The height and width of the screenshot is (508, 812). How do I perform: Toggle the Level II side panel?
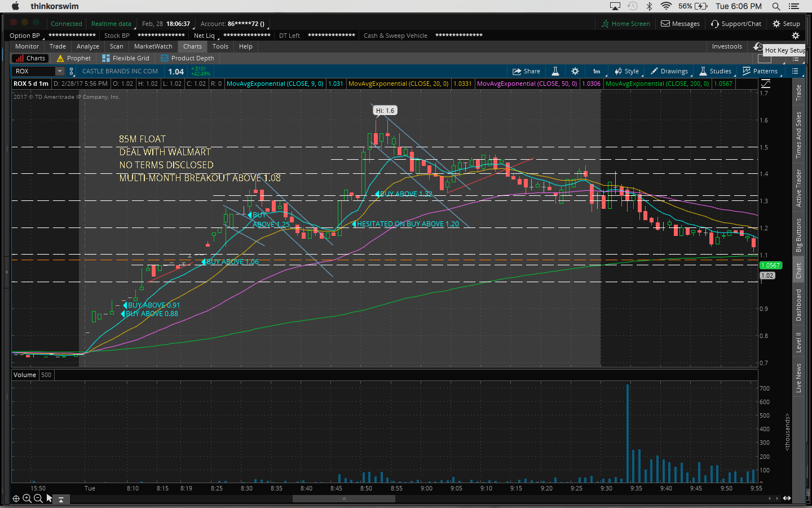(x=798, y=343)
